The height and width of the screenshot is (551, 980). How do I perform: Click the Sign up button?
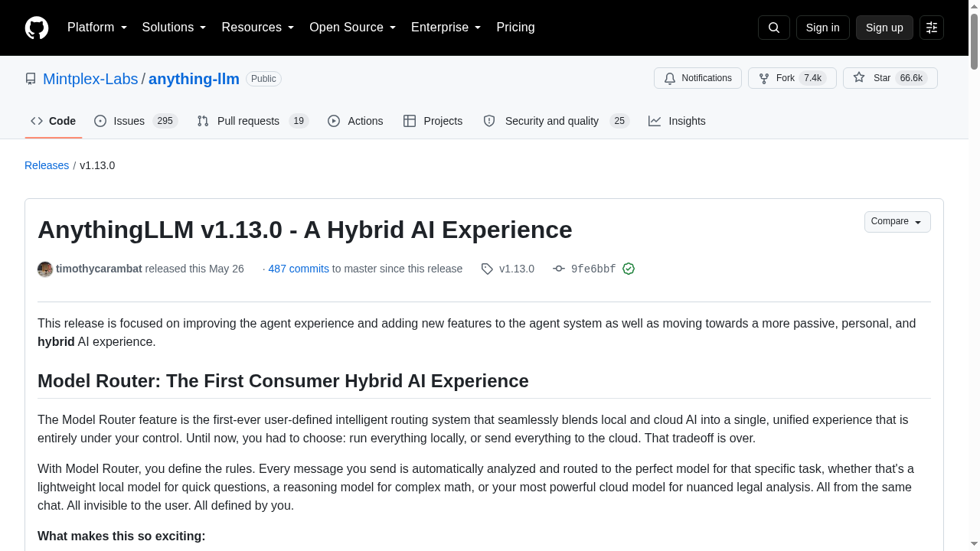884,28
